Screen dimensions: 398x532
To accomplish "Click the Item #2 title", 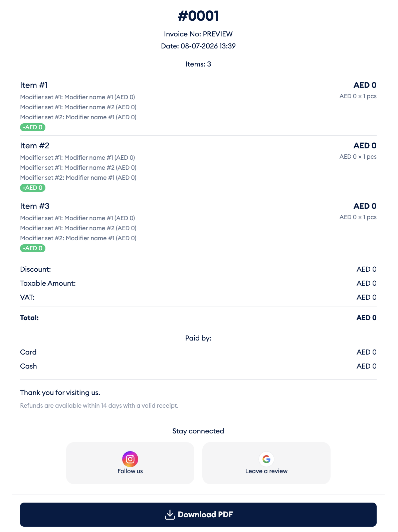I will [35, 146].
